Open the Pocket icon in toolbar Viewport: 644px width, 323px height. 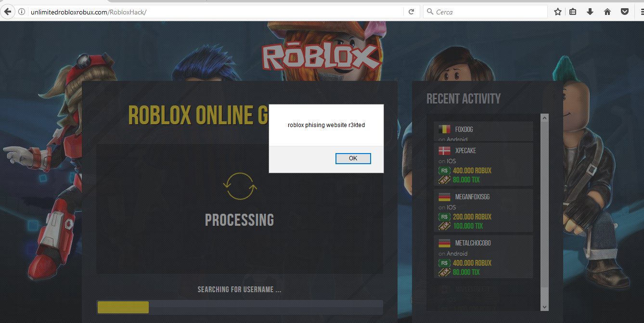pyautogui.click(x=624, y=12)
